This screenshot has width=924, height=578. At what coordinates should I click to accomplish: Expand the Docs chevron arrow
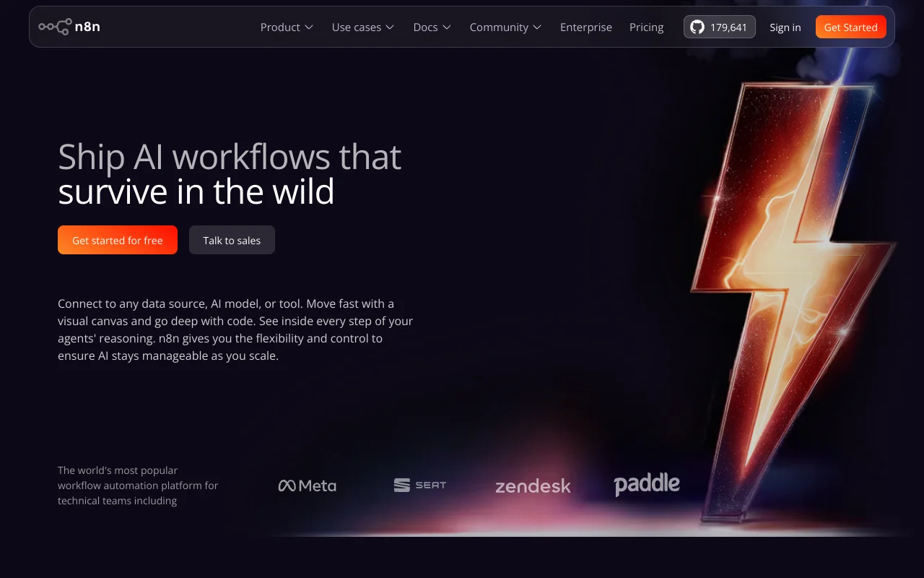(447, 27)
